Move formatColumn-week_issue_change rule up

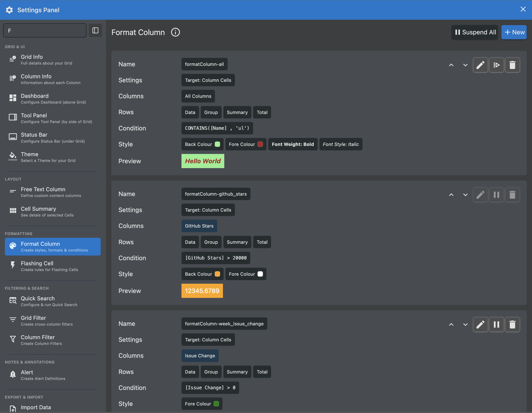[451, 324]
